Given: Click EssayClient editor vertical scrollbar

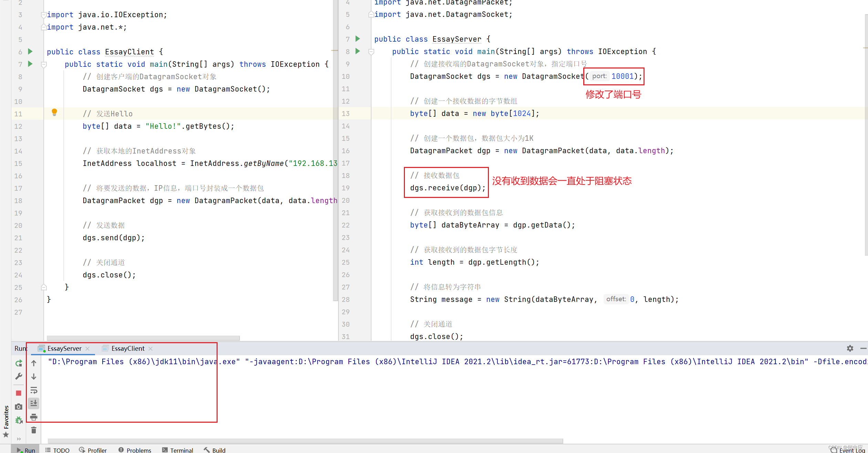Looking at the screenshot, I should 335,150.
